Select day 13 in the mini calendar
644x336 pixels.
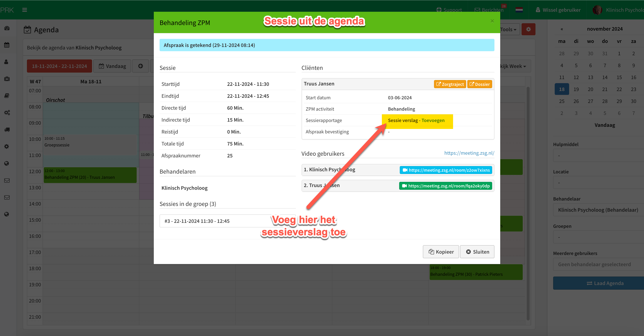[x=590, y=77]
